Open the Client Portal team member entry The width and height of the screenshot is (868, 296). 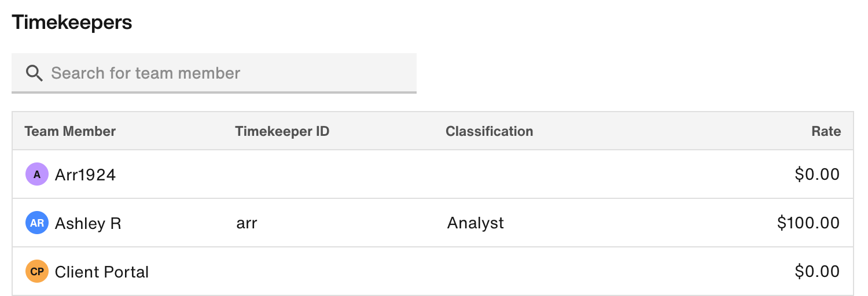click(102, 272)
